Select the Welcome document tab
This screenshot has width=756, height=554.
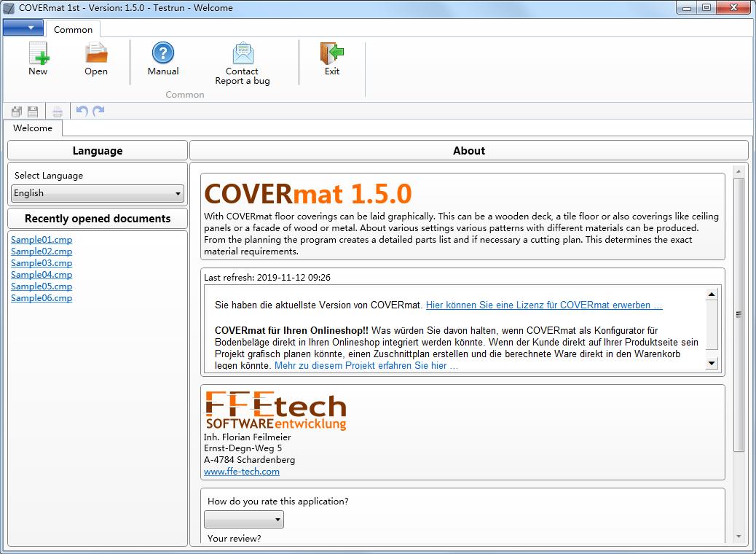coord(33,128)
